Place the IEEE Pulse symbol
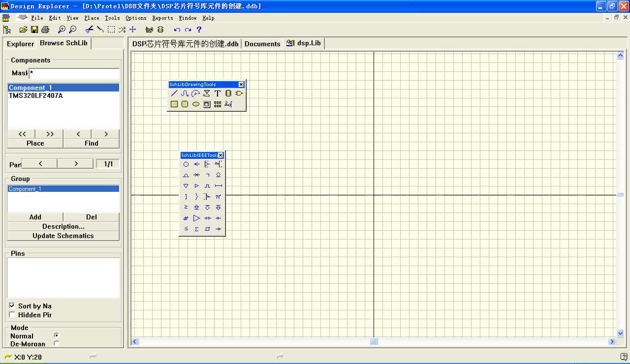The width and height of the screenshot is (630, 364). [x=208, y=186]
